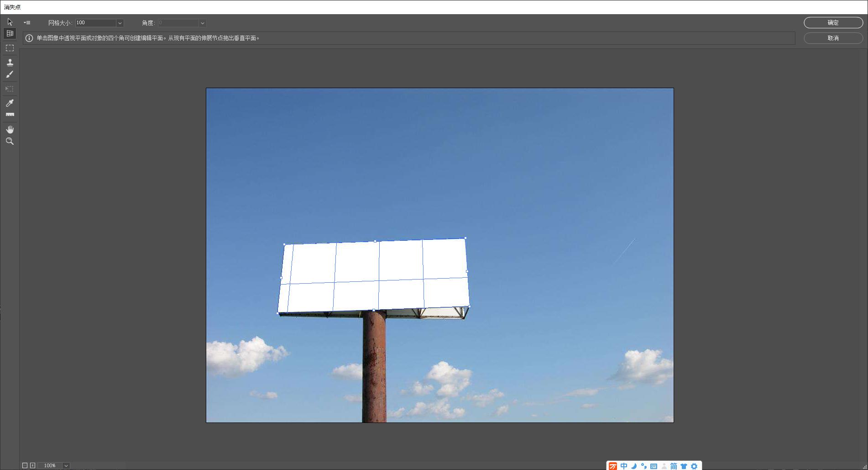Toggle Chinese/English input mode

pos(623,466)
